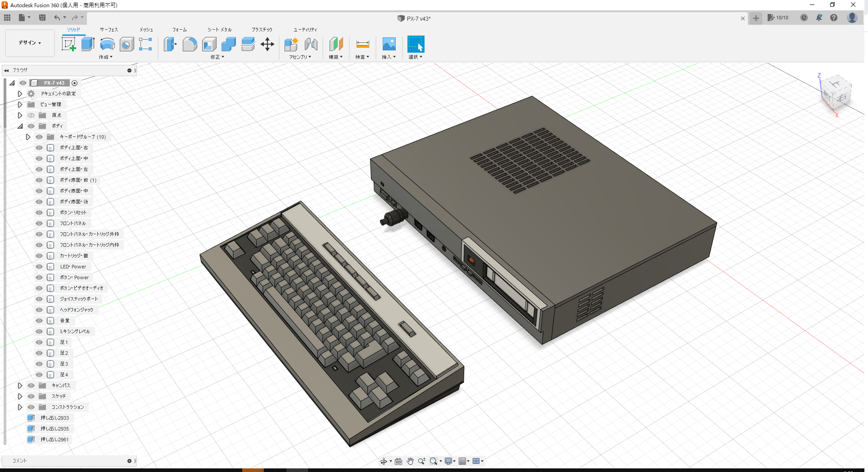The width and height of the screenshot is (868, 472).
Task: Open the 作成 dropdown menu
Action: click(105, 57)
